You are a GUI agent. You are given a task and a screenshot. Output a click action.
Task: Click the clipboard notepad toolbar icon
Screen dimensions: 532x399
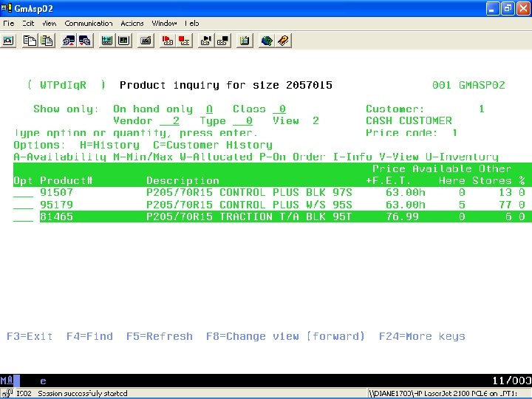[245, 41]
